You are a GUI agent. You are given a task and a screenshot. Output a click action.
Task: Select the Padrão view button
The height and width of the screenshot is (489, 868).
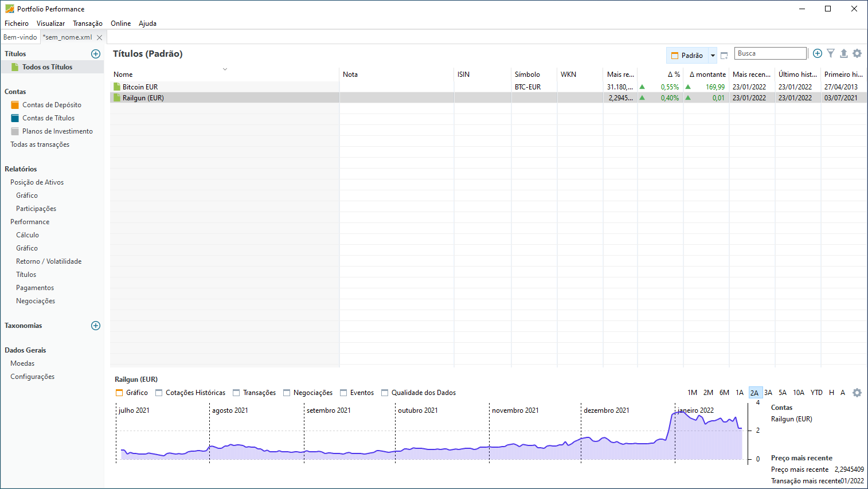[687, 56]
